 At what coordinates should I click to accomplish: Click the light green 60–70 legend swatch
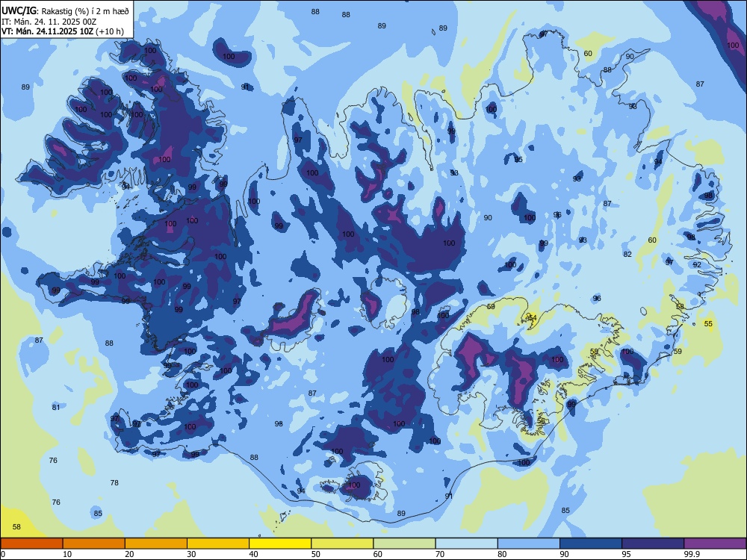coord(404,544)
